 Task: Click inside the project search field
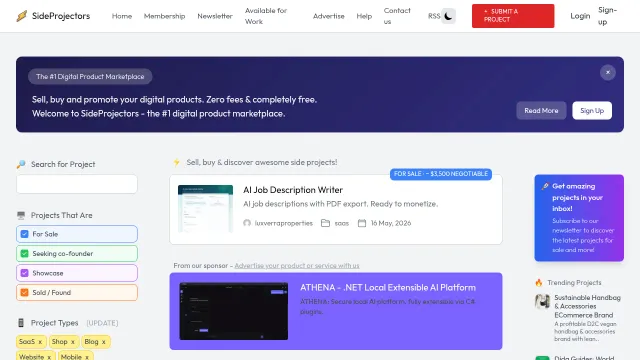[x=77, y=184]
